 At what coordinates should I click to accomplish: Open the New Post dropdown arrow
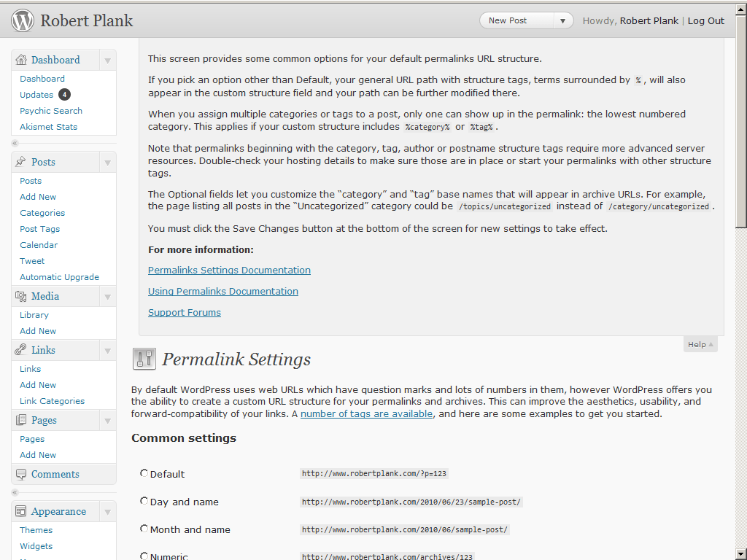(563, 20)
